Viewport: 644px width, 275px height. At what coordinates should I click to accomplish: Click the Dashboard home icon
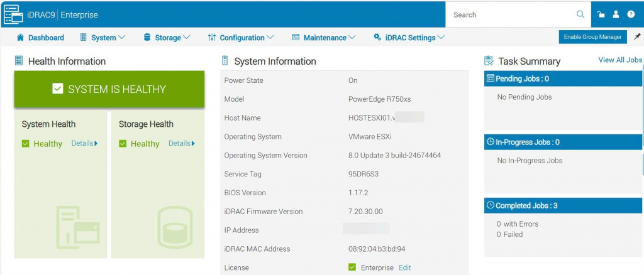tap(20, 37)
